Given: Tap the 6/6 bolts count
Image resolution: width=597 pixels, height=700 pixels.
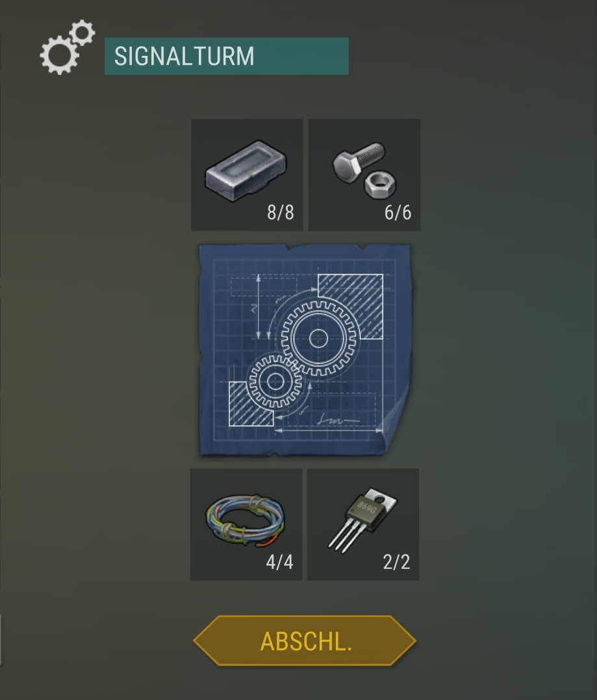Looking at the screenshot, I should 398,212.
